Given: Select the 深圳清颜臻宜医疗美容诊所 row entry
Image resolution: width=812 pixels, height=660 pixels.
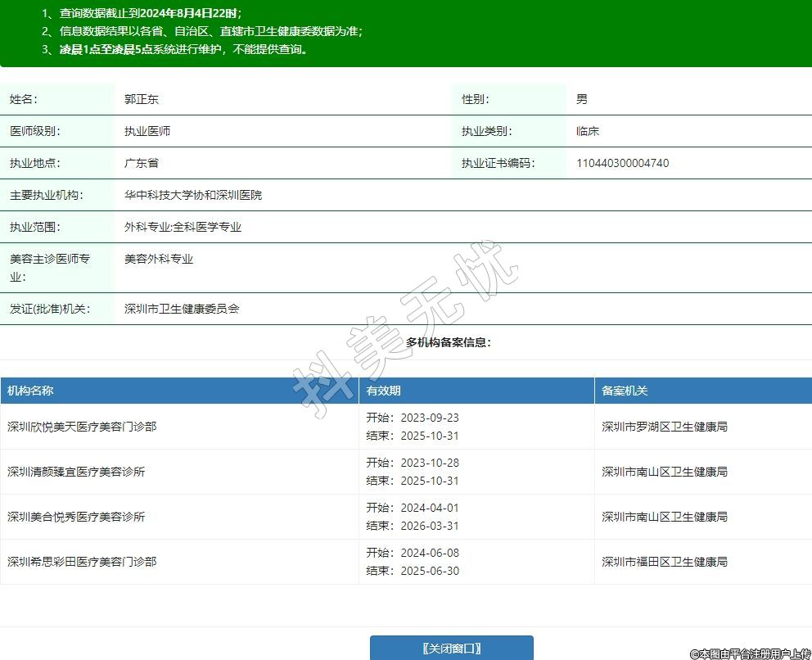Looking at the screenshot, I should pyautogui.click(x=76, y=472).
